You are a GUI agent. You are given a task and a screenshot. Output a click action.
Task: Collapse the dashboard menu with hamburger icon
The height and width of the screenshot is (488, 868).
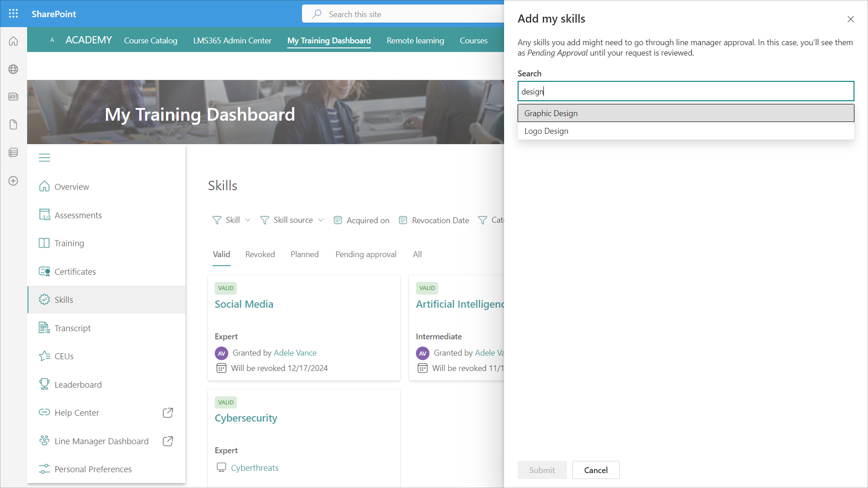(x=44, y=158)
